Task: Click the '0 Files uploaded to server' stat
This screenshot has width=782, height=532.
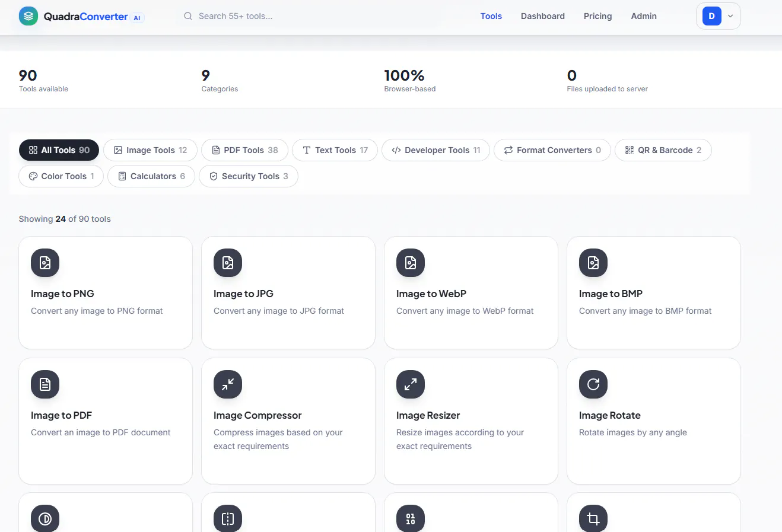Action: (608, 81)
